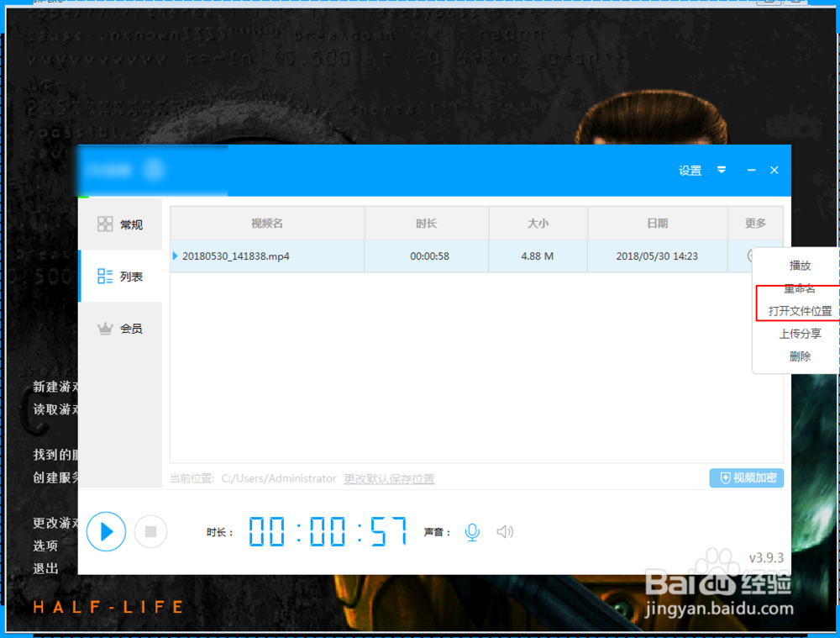Open 更改默认保存位置 link
840x638 pixels.
pos(389,477)
